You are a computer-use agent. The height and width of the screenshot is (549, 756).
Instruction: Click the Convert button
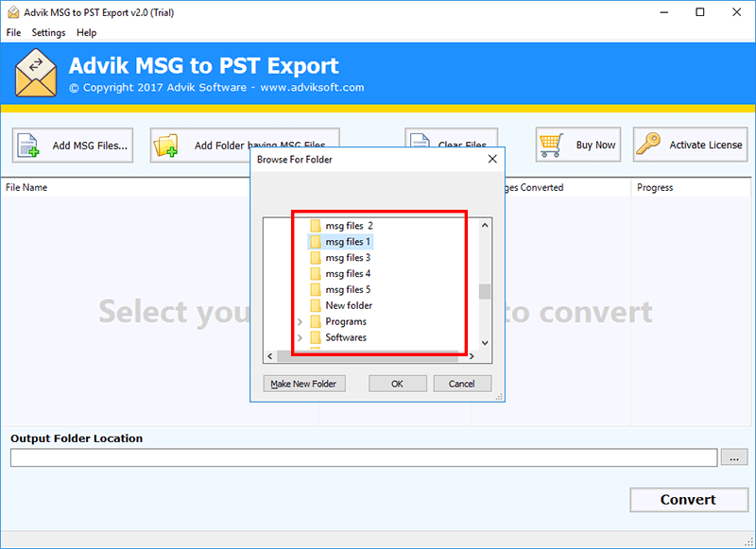point(689,499)
